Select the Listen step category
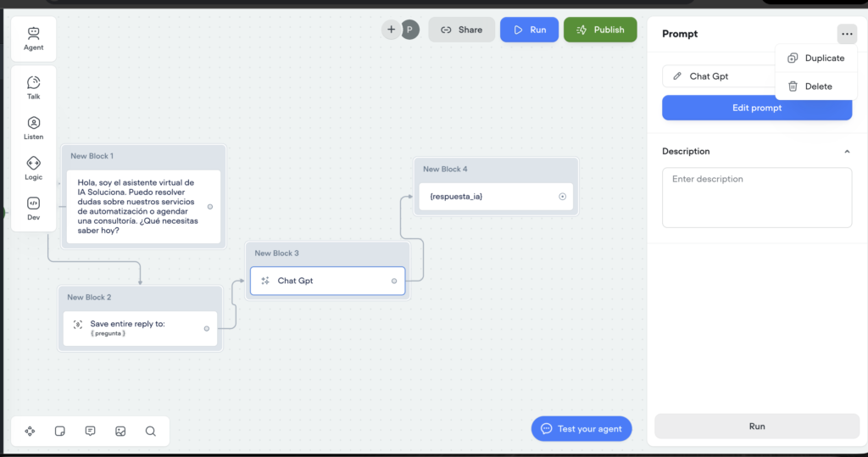The width and height of the screenshot is (868, 457). [34, 127]
